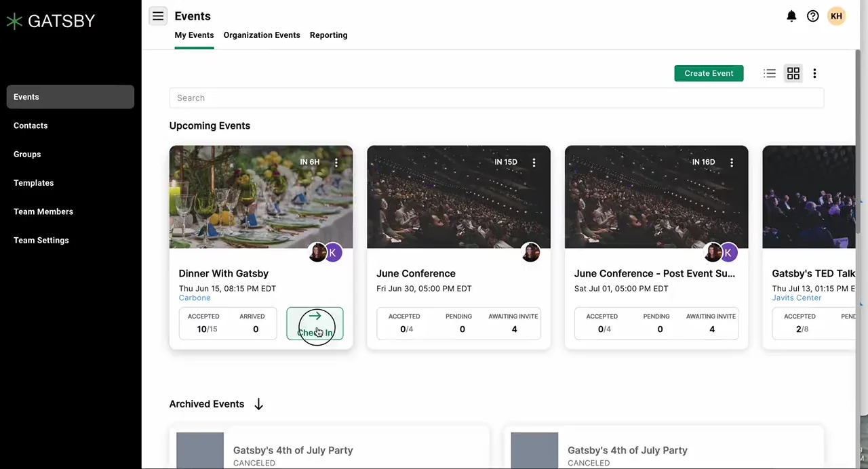
Task: Click 'Sat Jul 01, 05:00 PM EDT' date
Action: [x=621, y=288]
